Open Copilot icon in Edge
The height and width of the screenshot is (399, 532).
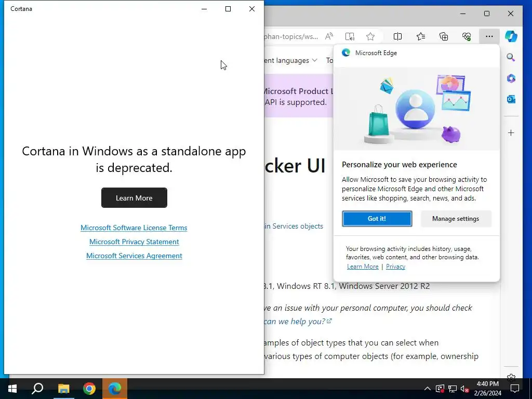511,36
